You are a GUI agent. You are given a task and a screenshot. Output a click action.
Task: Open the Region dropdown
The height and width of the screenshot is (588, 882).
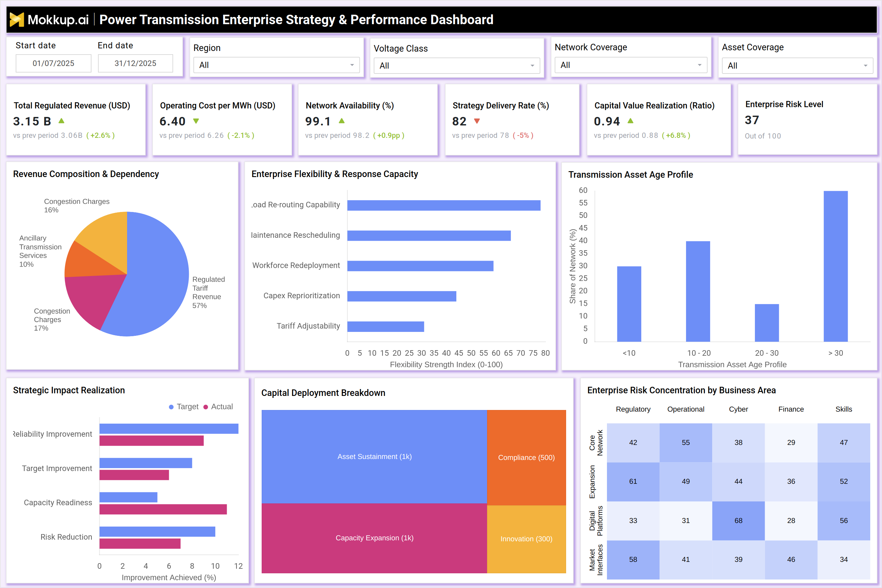click(x=276, y=65)
